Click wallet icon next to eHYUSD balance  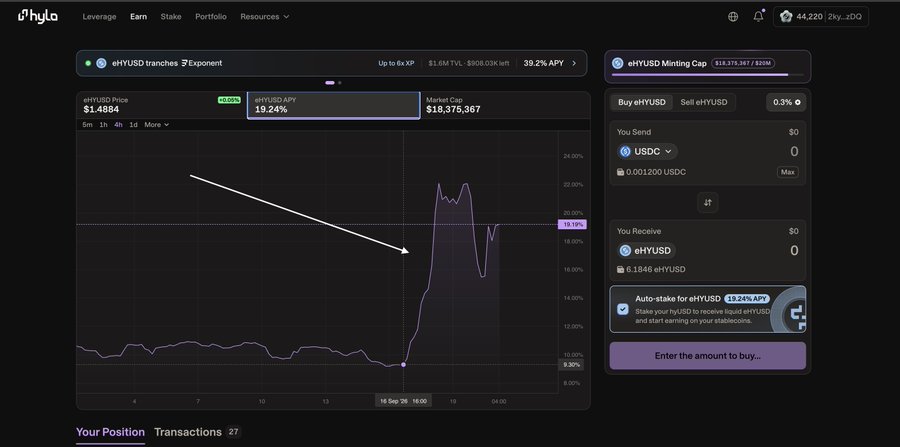coord(620,269)
